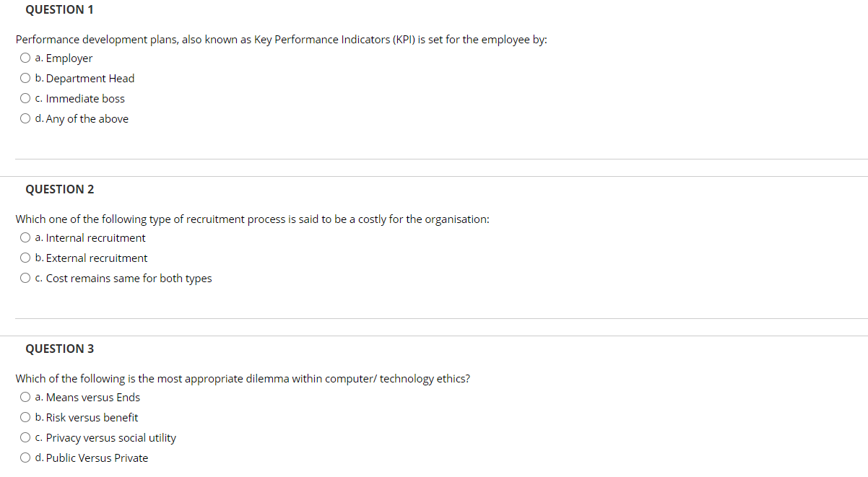Click the External recruitment label text
The image size is (868, 477).
coord(96,258)
